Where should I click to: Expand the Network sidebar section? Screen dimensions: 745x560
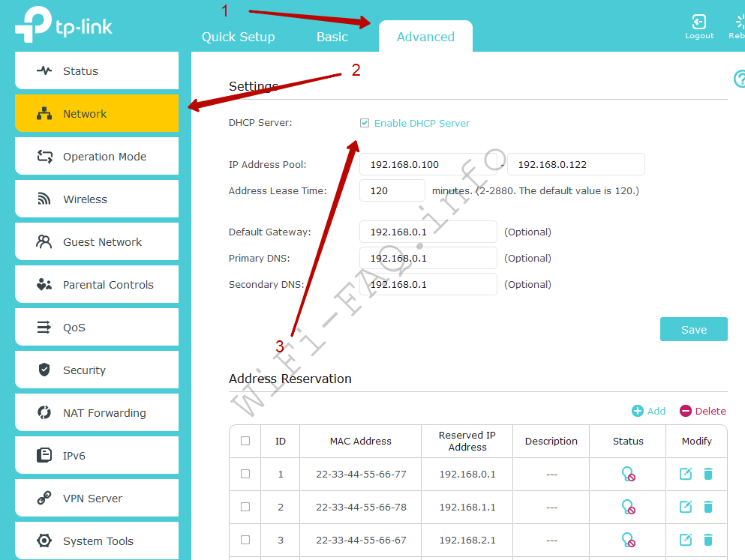(97, 114)
